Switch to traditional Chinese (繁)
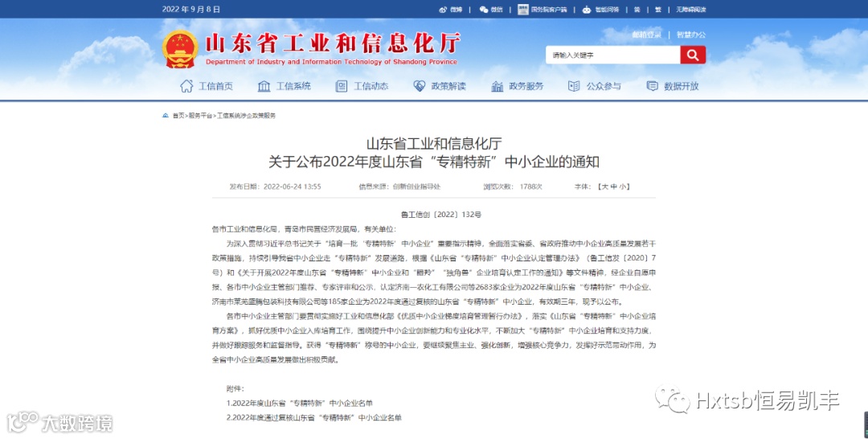The height and width of the screenshot is (439, 868). coord(658,10)
